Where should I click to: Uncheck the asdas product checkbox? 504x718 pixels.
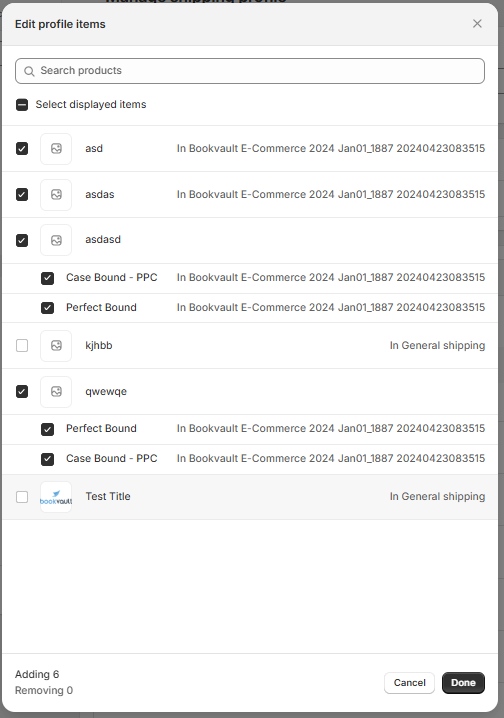click(22, 195)
